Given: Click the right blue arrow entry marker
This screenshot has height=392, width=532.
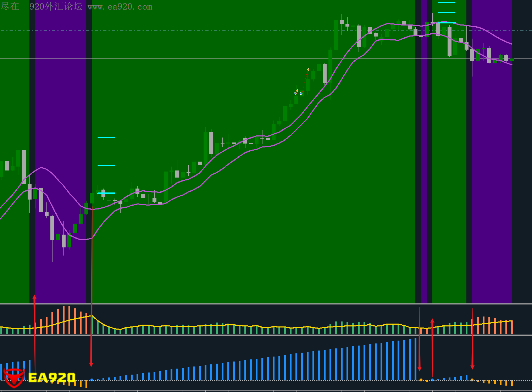Looking at the screenshot, I should [301, 94].
